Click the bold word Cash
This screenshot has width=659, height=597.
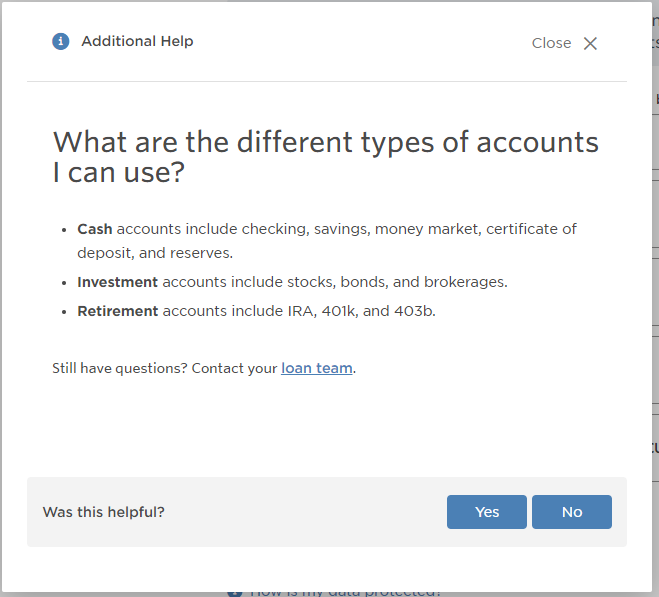(x=95, y=229)
